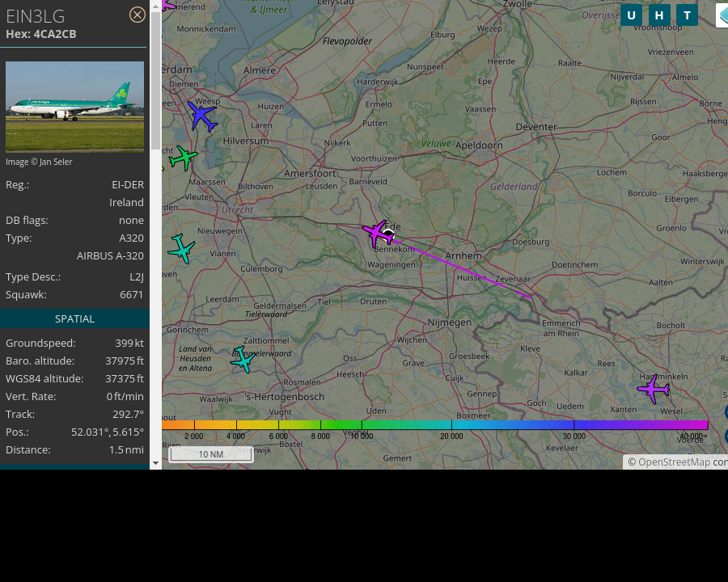
Task: Click the 2 000 altitude legend label
Action: [193, 436]
